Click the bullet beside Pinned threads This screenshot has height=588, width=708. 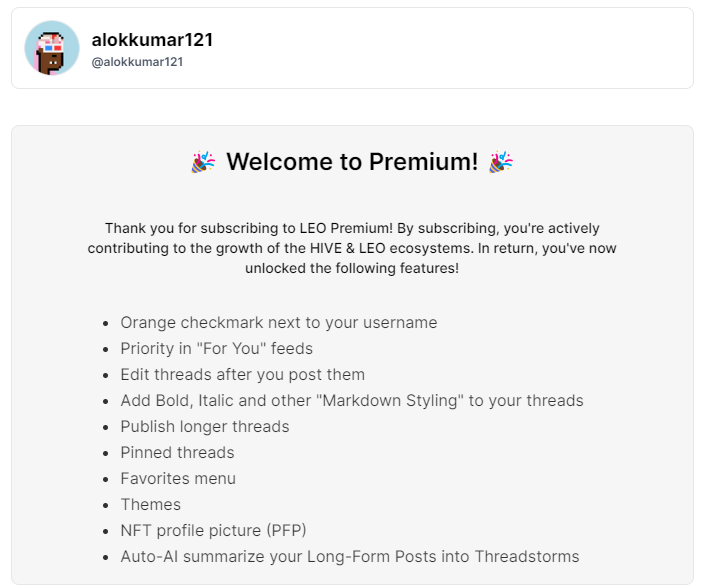(x=106, y=453)
